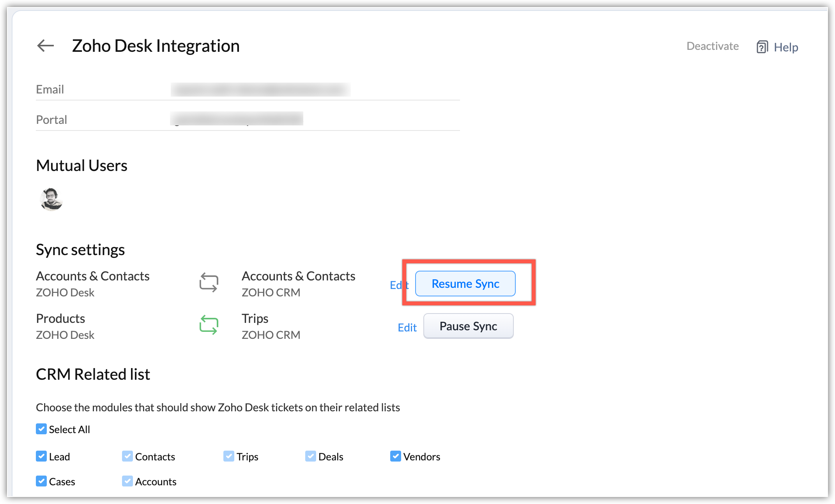835x504 pixels.
Task: Open the Help link
Action: (785, 48)
